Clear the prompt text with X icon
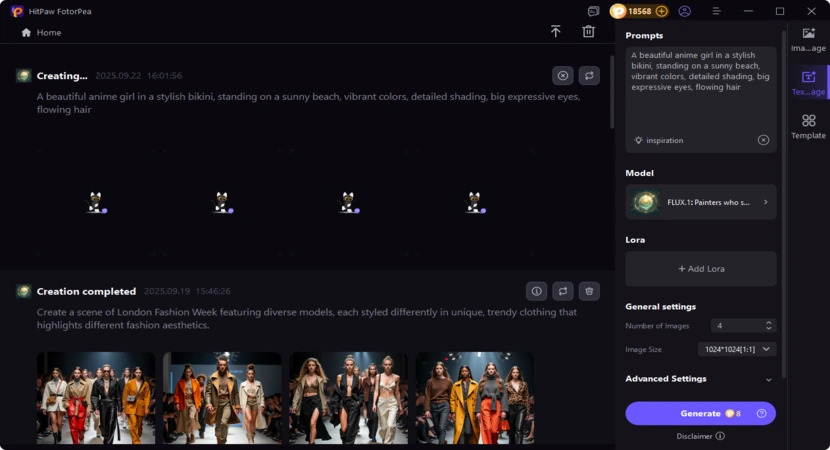This screenshot has width=830, height=450. (x=763, y=140)
